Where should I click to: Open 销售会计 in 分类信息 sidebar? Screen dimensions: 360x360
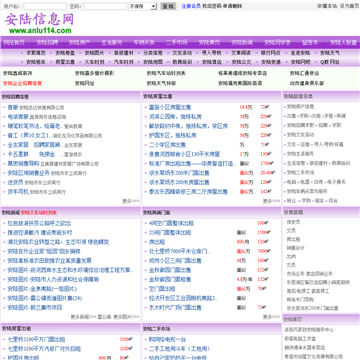coord(296,248)
